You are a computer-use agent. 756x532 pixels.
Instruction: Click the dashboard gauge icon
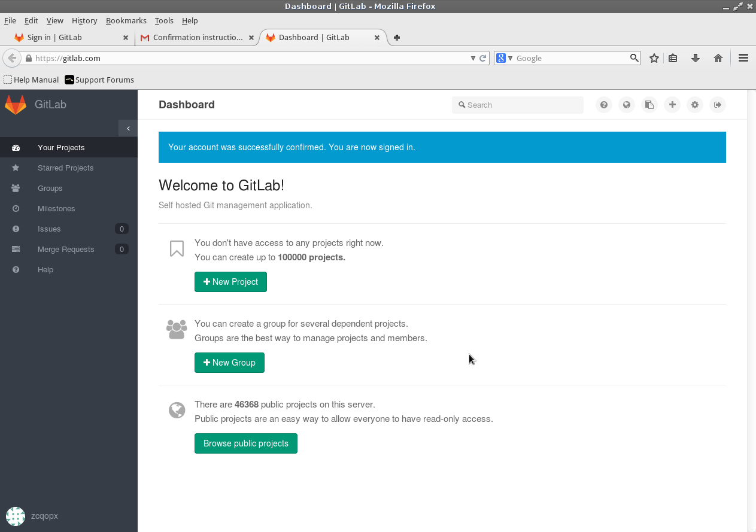pyautogui.click(x=16, y=148)
